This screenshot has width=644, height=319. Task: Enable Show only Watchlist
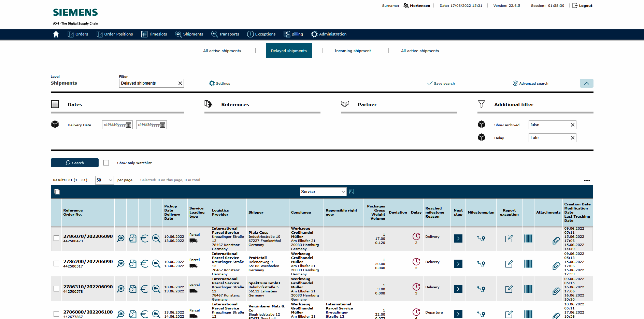pos(106,163)
